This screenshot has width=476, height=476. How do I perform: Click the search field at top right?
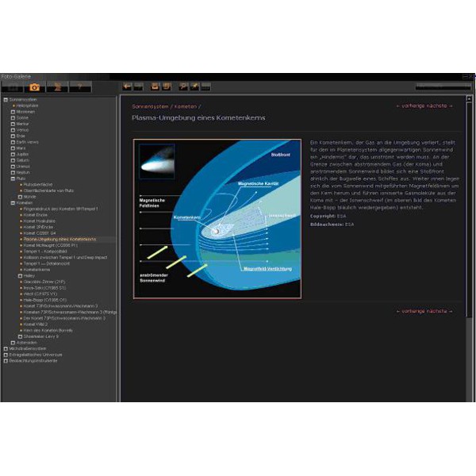(x=443, y=86)
